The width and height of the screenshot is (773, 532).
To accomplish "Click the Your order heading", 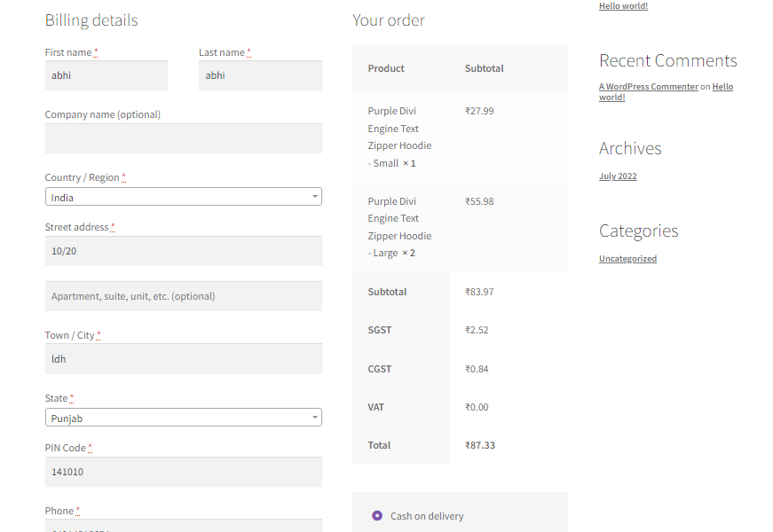I will click(389, 20).
